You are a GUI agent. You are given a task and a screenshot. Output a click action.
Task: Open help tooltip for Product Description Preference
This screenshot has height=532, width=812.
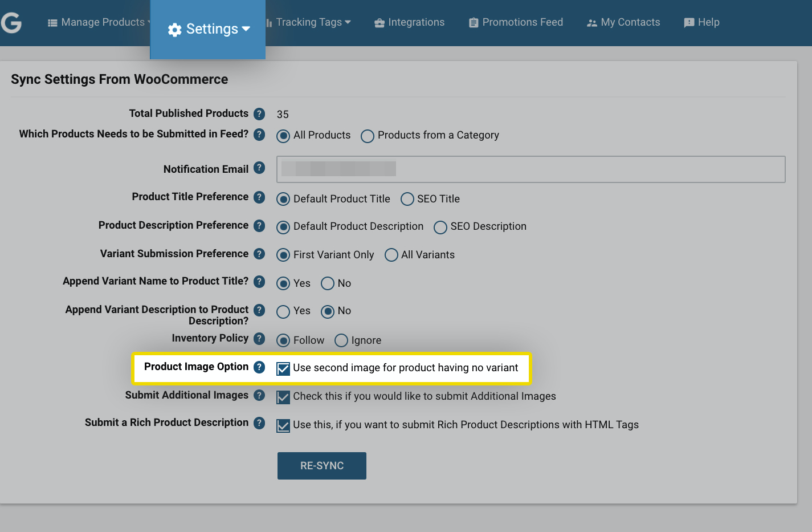(259, 225)
